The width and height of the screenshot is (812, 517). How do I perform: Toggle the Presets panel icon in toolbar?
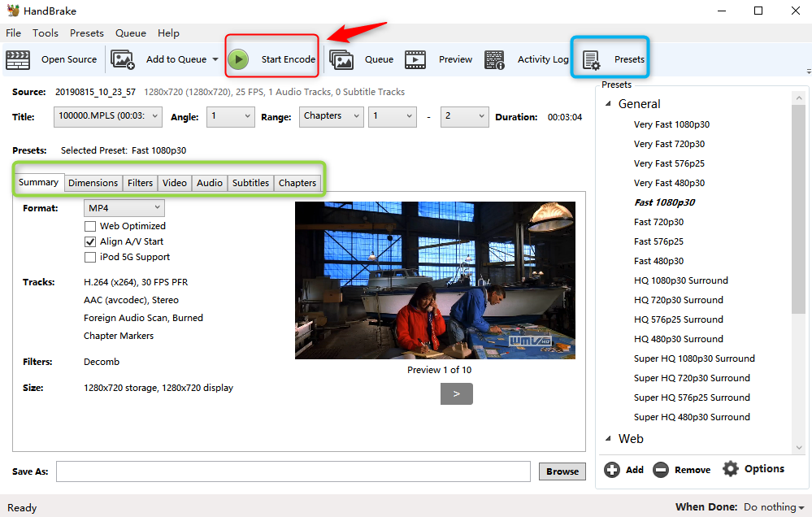coord(591,59)
